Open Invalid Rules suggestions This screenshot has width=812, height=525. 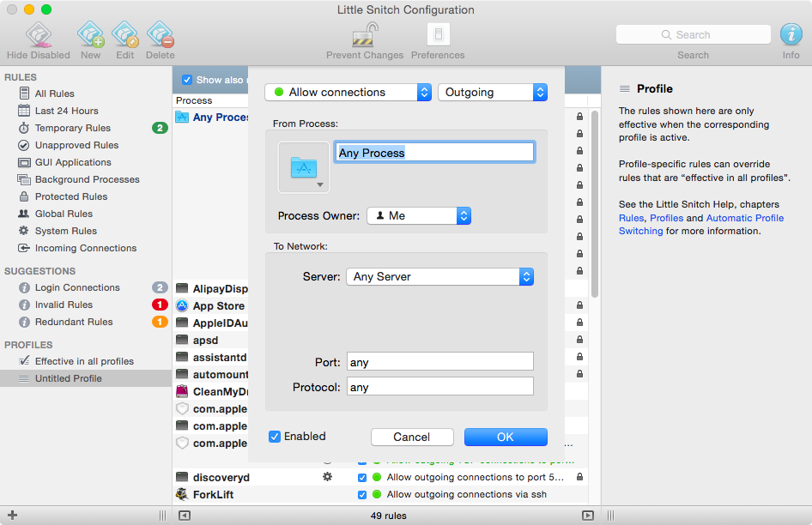pyautogui.click(x=64, y=305)
